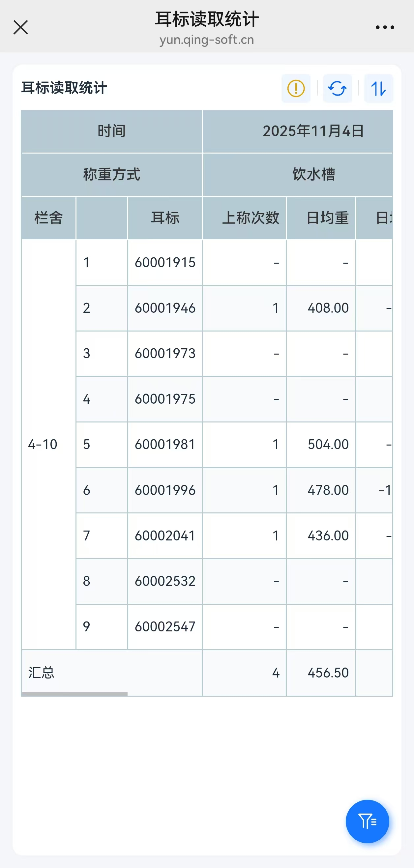The image size is (414, 868).
Task: Tap the up-down sort arrows icon
Action: coord(378,88)
